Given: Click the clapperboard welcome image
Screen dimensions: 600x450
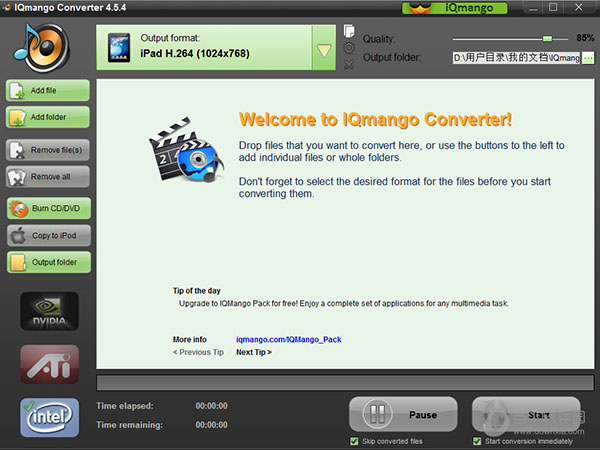Looking at the screenshot, I should point(186,150).
